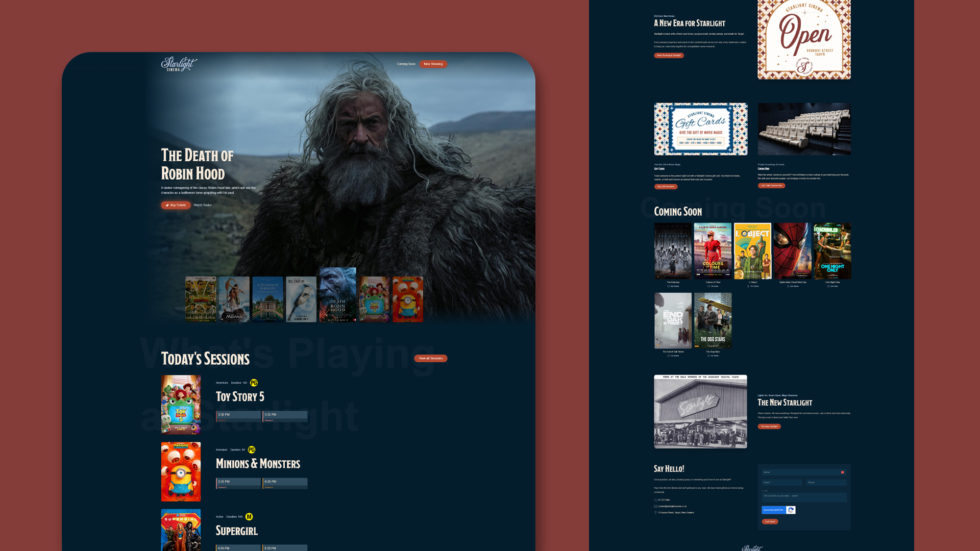Book the Minions & Monsters 6:20 PM session
This screenshot has height=551, width=980.
coord(285,483)
